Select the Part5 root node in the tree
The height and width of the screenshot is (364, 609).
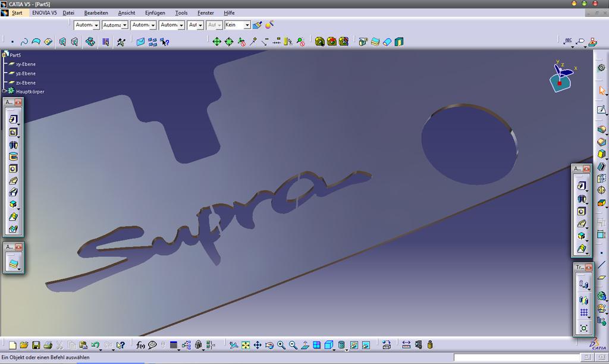click(x=15, y=55)
